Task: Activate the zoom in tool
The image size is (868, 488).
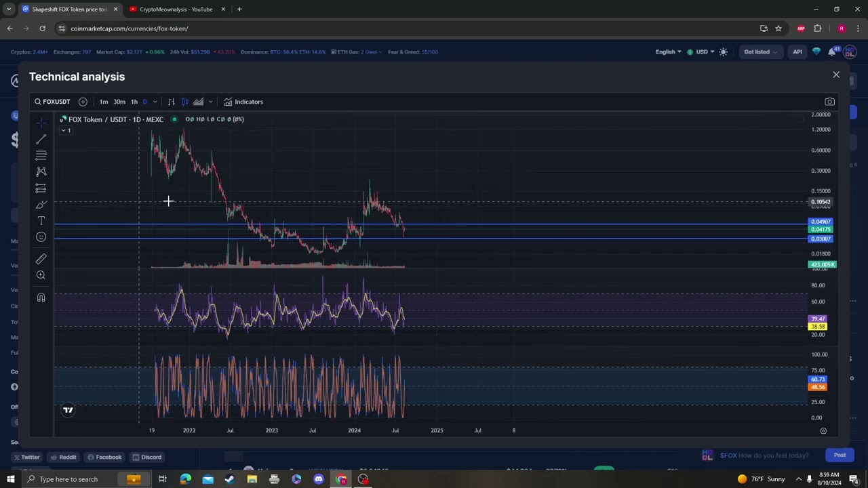Action: click(x=41, y=275)
